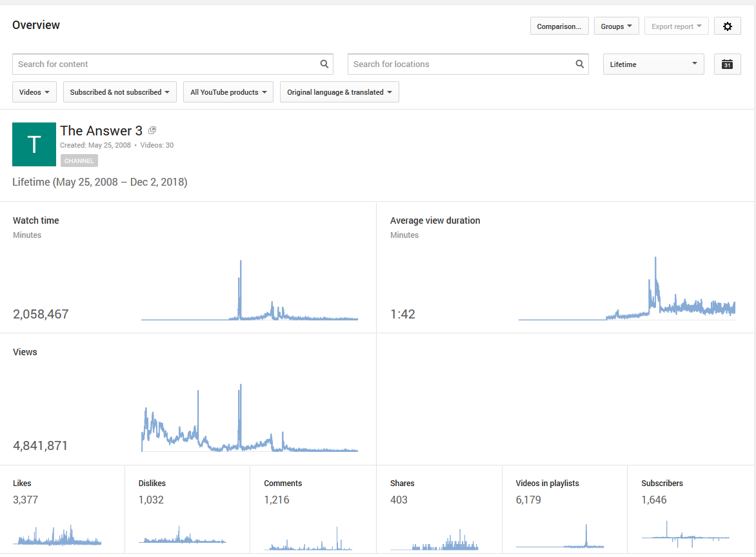Click the 1:42 average duration value
Screen dimensions: 756x557
[x=403, y=314]
